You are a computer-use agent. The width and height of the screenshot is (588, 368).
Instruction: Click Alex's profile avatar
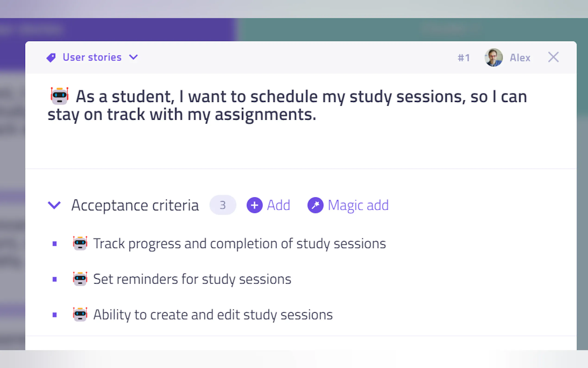pyautogui.click(x=494, y=57)
